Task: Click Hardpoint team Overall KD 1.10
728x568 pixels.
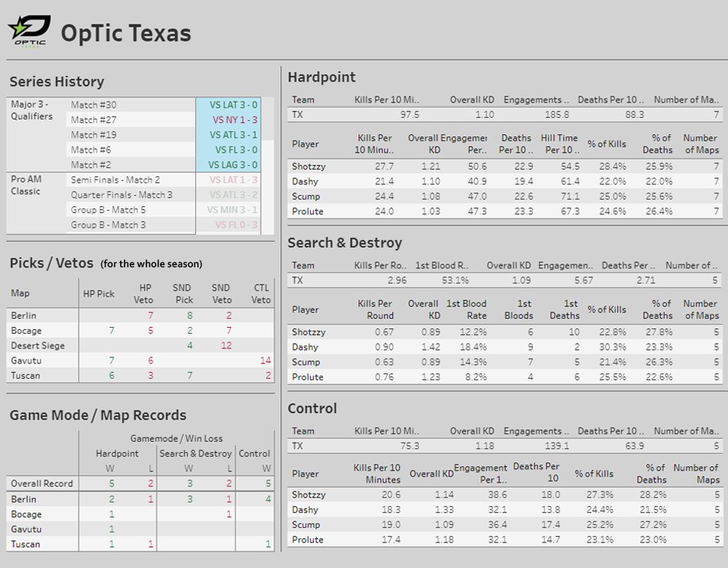Action: [484, 115]
